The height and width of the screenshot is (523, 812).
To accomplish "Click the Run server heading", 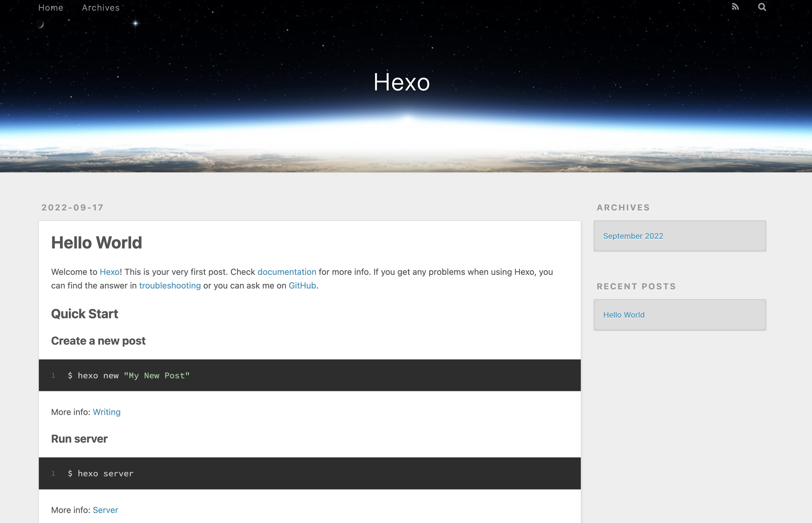I will point(79,439).
